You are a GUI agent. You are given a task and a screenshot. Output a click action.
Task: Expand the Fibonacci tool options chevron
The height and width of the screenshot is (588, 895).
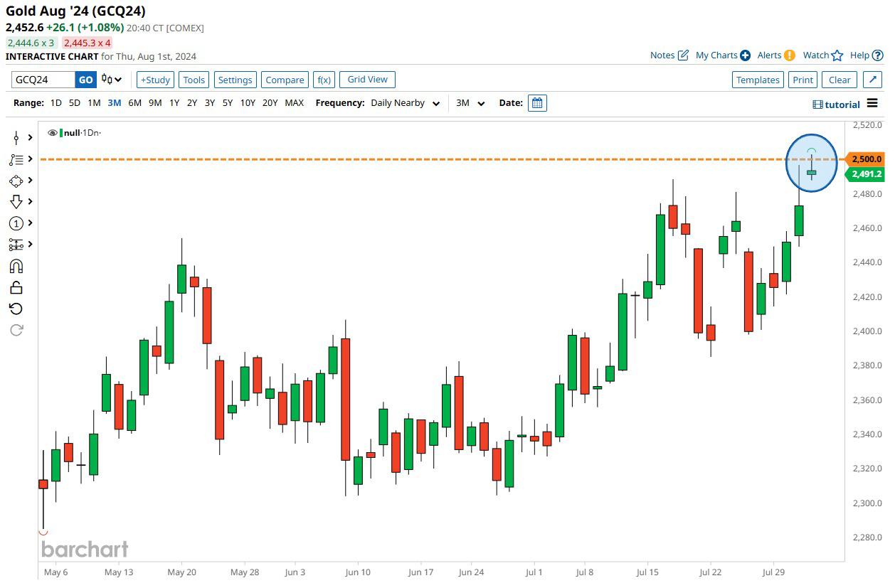tap(31, 159)
